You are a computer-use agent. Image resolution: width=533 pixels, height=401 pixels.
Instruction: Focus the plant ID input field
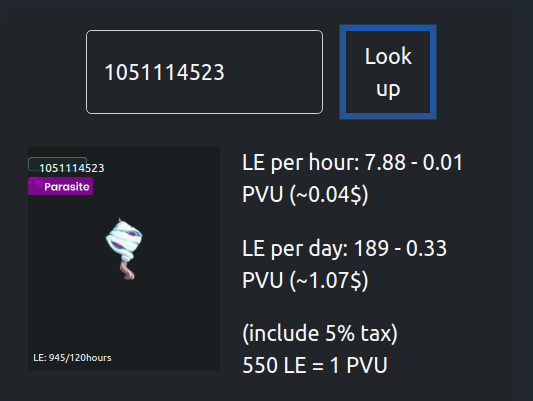pos(204,72)
